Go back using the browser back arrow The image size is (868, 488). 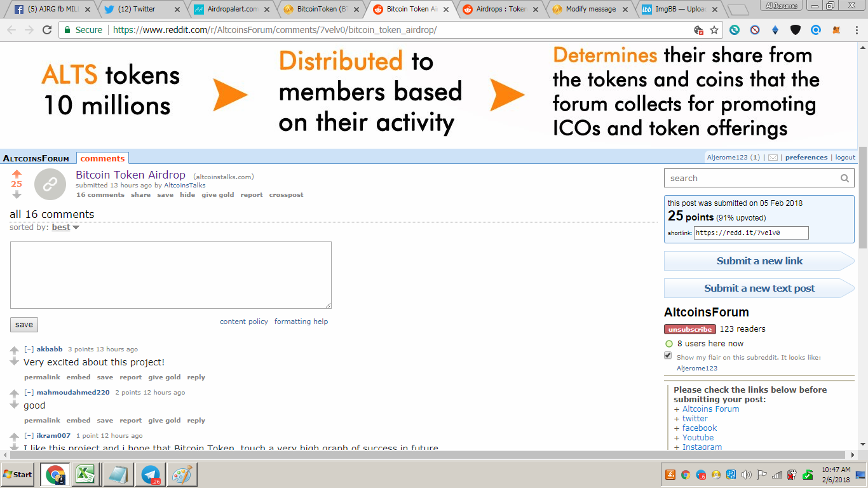pos(11,30)
